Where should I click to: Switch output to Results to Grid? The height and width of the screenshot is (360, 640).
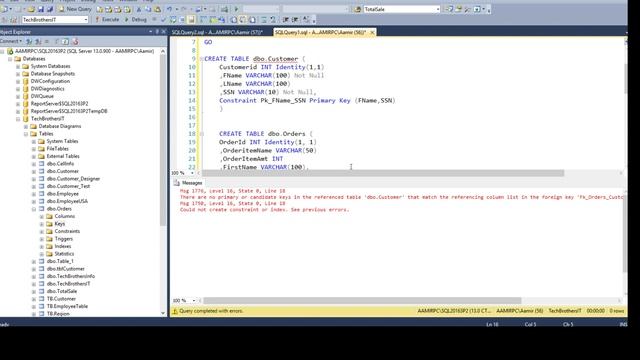coord(243,20)
